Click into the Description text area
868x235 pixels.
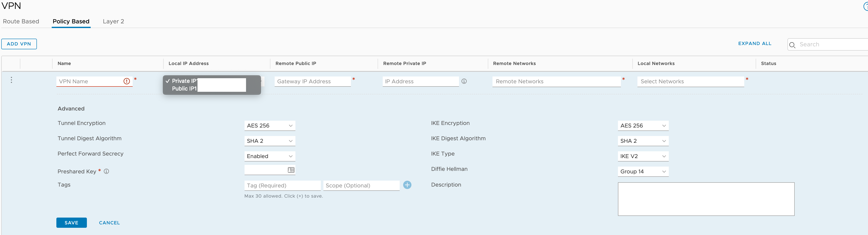[x=706, y=199]
